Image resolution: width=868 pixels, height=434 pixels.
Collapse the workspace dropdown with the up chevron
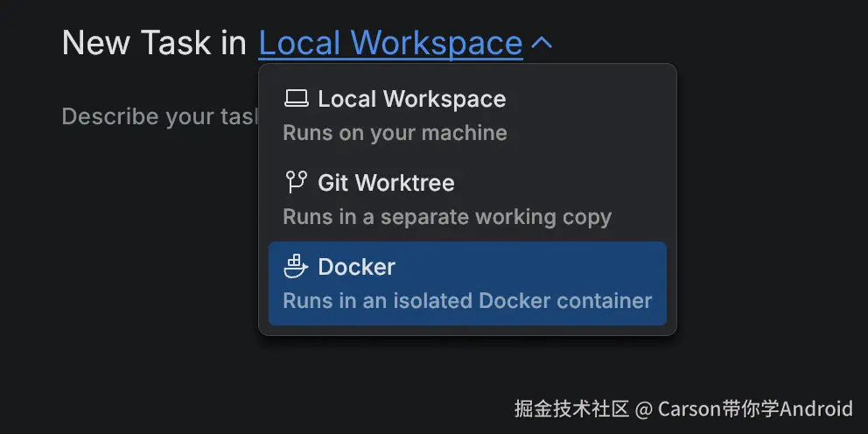pos(542,43)
